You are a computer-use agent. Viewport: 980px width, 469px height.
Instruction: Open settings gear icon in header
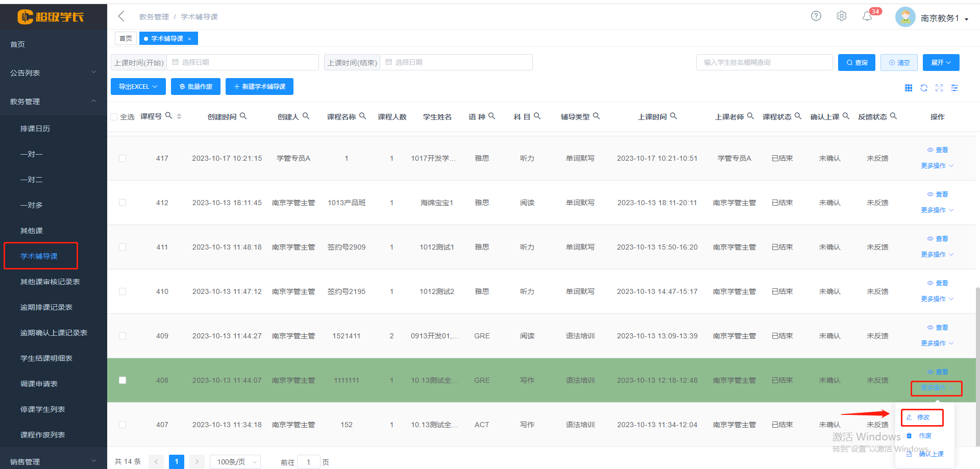coord(841,16)
